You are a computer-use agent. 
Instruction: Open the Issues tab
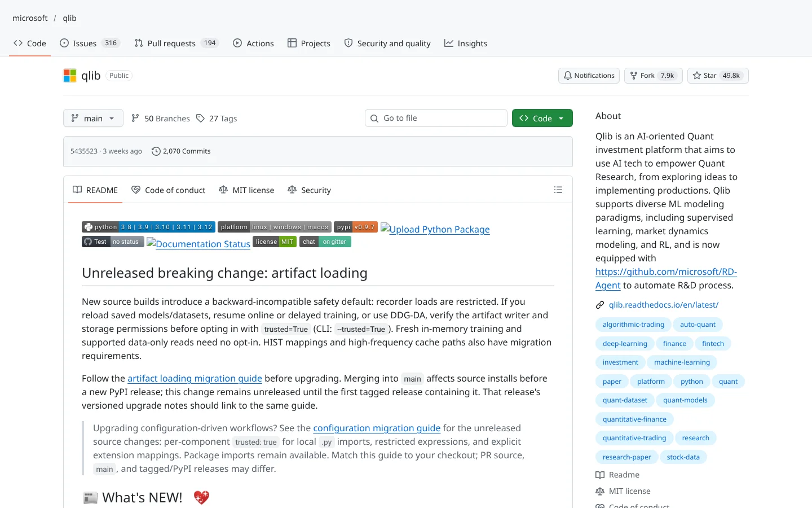pos(90,43)
